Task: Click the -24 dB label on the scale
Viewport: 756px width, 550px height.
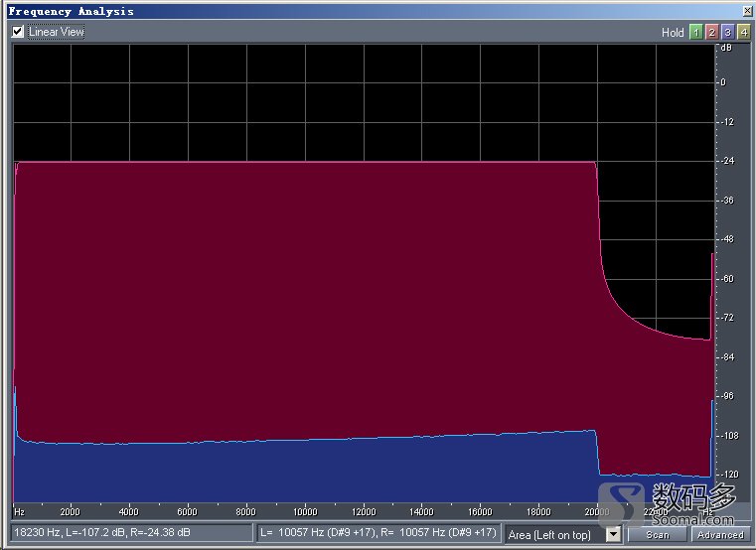Action: coord(727,161)
